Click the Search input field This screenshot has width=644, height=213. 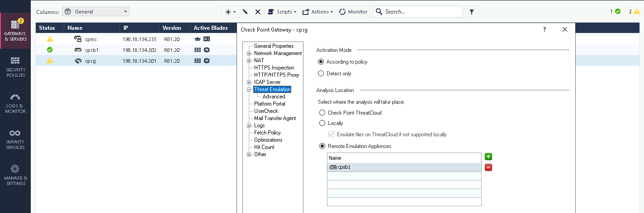tap(421, 12)
